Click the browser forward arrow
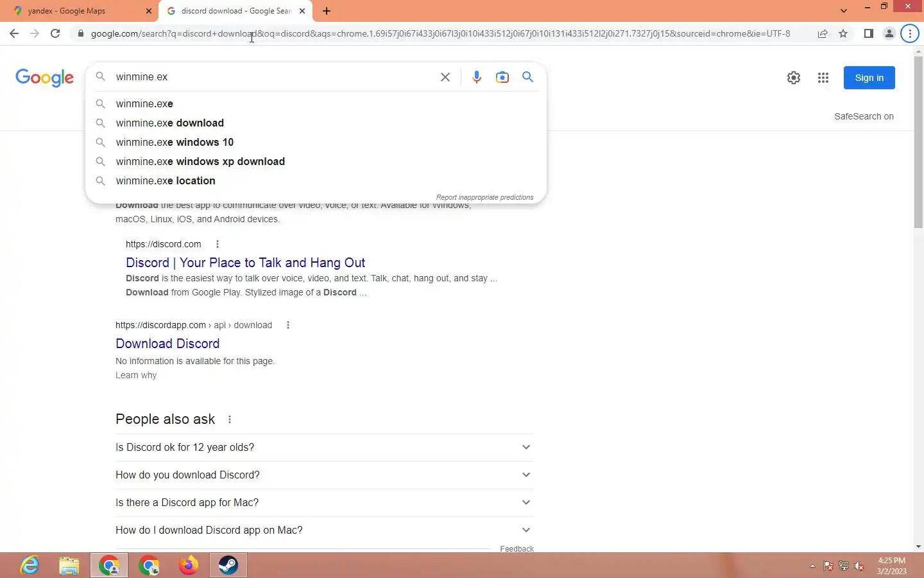The width and height of the screenshot is (924, 578). tap(35, 33)
